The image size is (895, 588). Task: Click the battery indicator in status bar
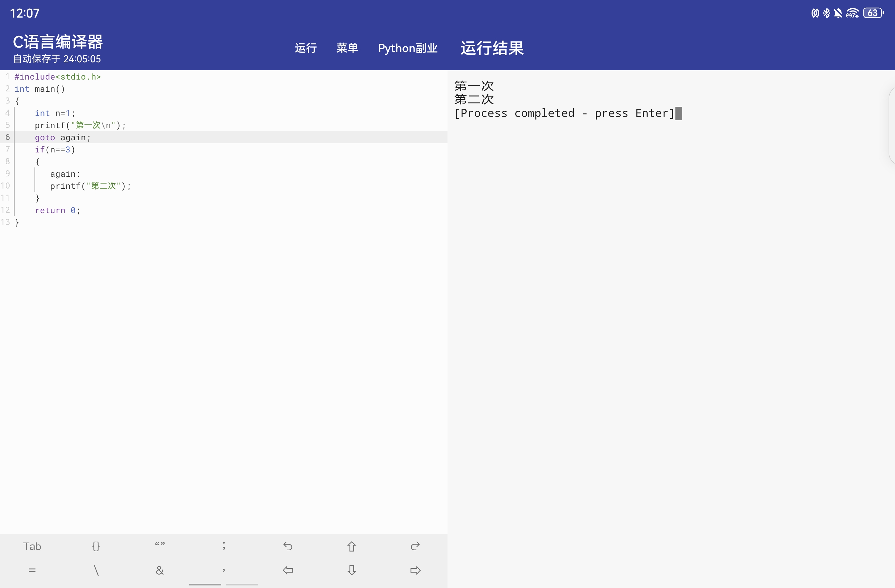pos(873,13)
